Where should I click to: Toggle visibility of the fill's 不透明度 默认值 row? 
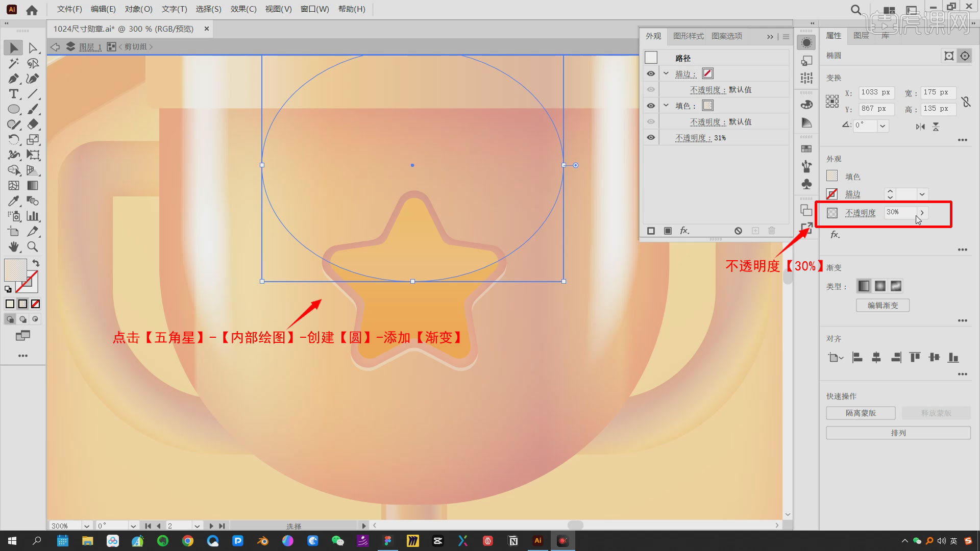pyautogui.click(x=651, y=122)
